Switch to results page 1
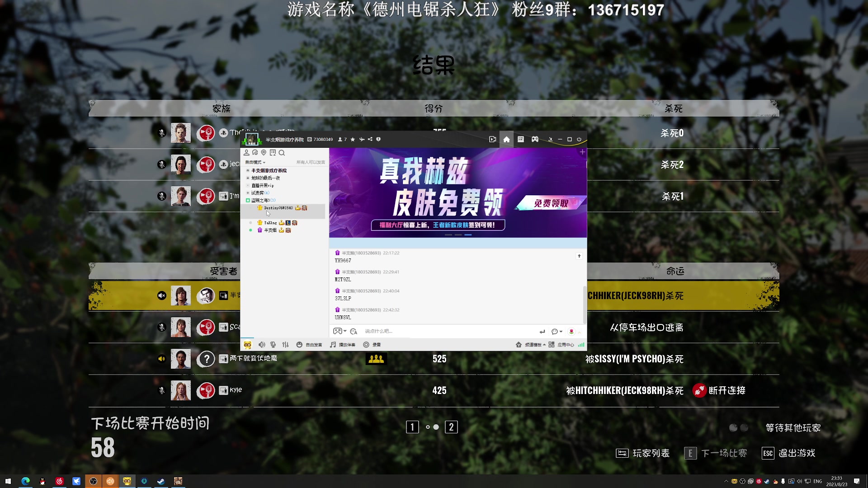868x488 pixels. (x=412, y=427)
